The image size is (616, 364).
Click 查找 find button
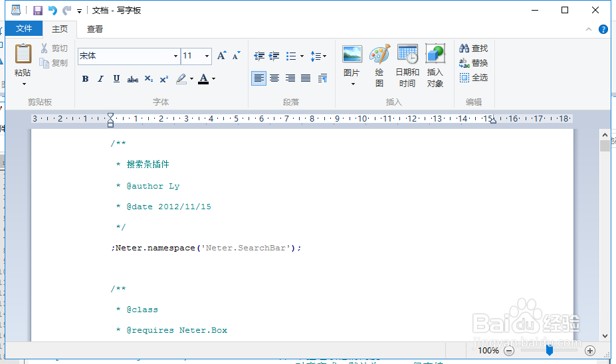tap(473, 48)
